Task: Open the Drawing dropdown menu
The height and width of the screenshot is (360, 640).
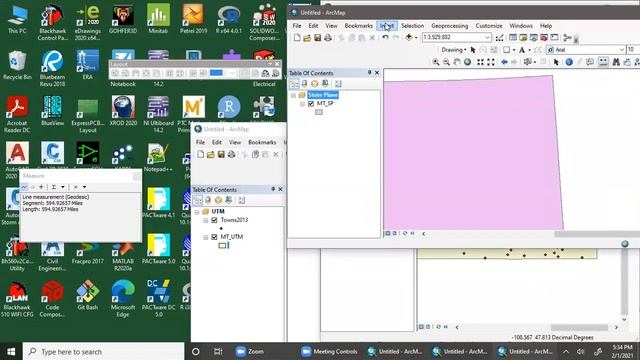Action: 454,50
